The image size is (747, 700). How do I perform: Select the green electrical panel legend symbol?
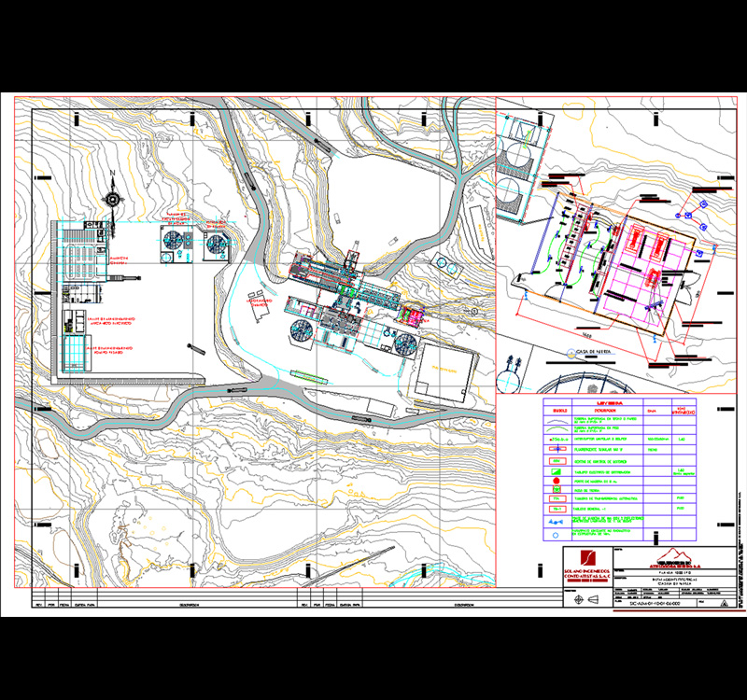click(x=556, y=472)
